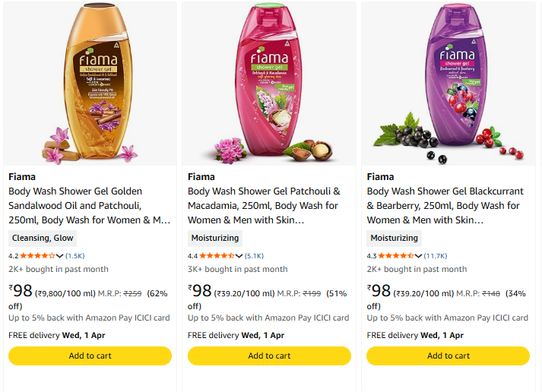This screenshot has width=542, height=392.
Task: Open the 11.7K reviews link
Action: click(x=436, y=256)
